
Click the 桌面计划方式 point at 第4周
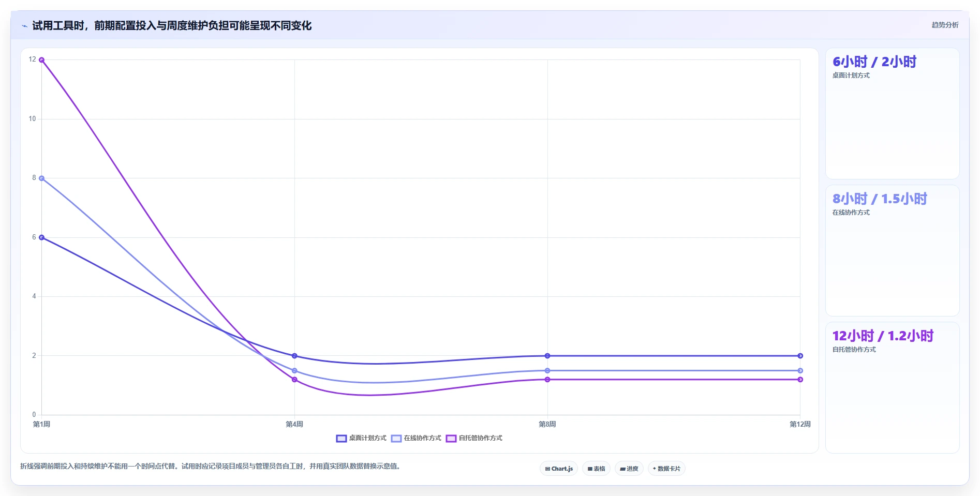[x=294, y=356]
